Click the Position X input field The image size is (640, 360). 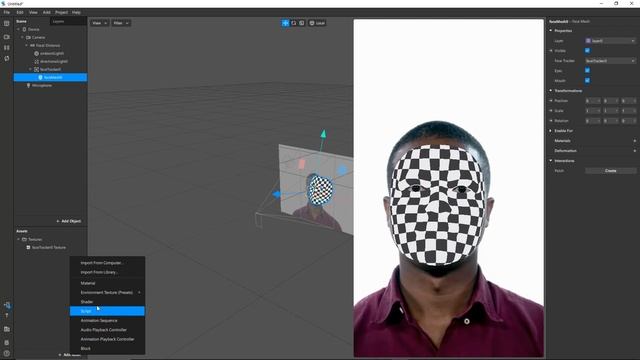pyautogui.click(x=593, y=101)
